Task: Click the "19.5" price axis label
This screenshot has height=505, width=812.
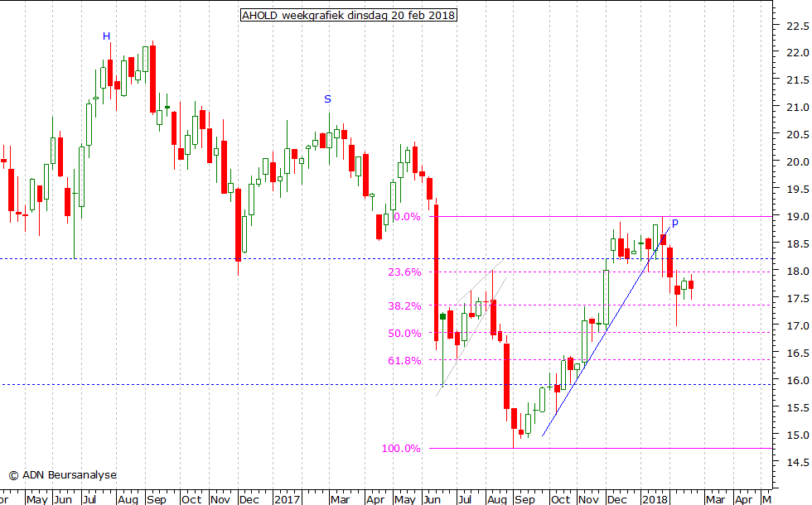Action: tap(797, 190)
